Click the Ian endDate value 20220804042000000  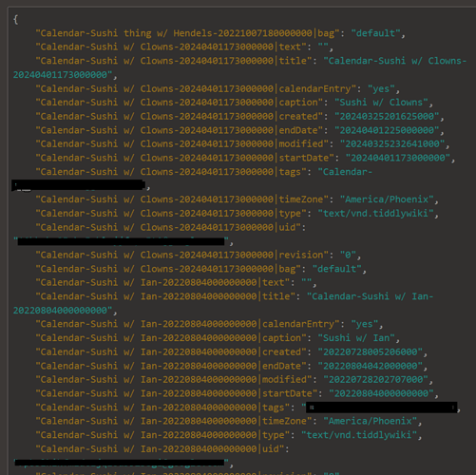coord(371,366)
